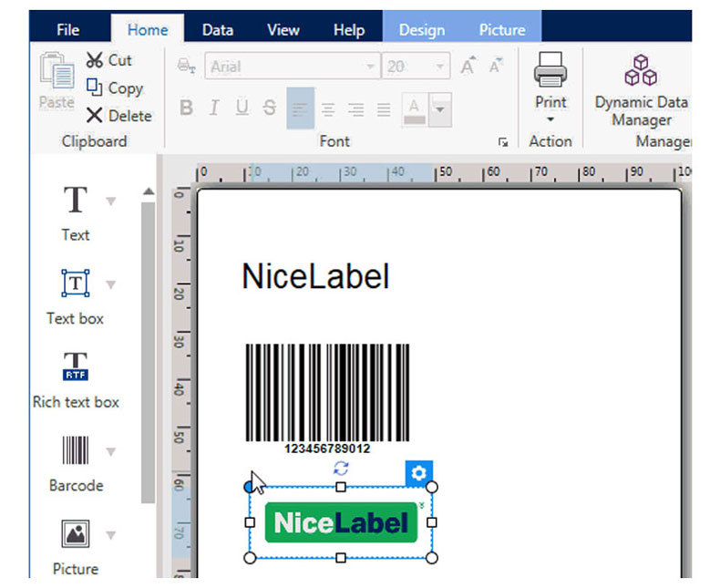Click bottom-left round resize handle
Image resolution: width=720 pixels, height=588 pixels.
250,558
